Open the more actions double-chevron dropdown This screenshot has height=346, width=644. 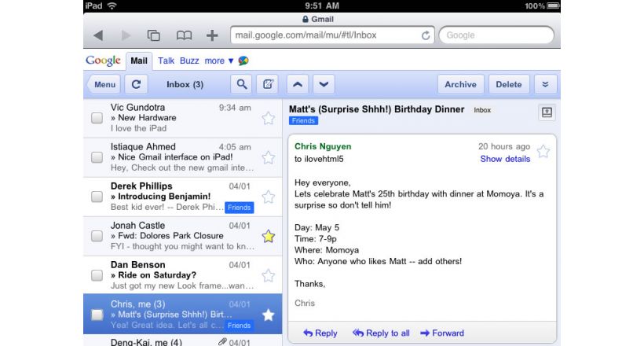tap(545, 84)
